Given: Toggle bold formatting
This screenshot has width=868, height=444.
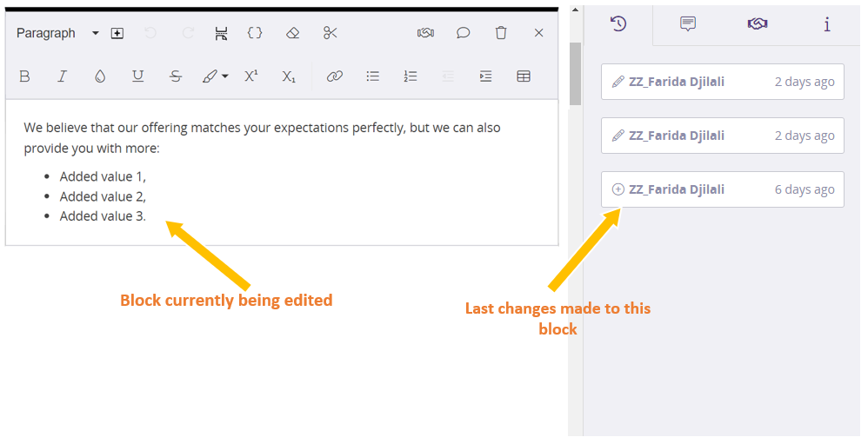Looking at the screenshot, I should pyautogui.click(x=24, y=76).
